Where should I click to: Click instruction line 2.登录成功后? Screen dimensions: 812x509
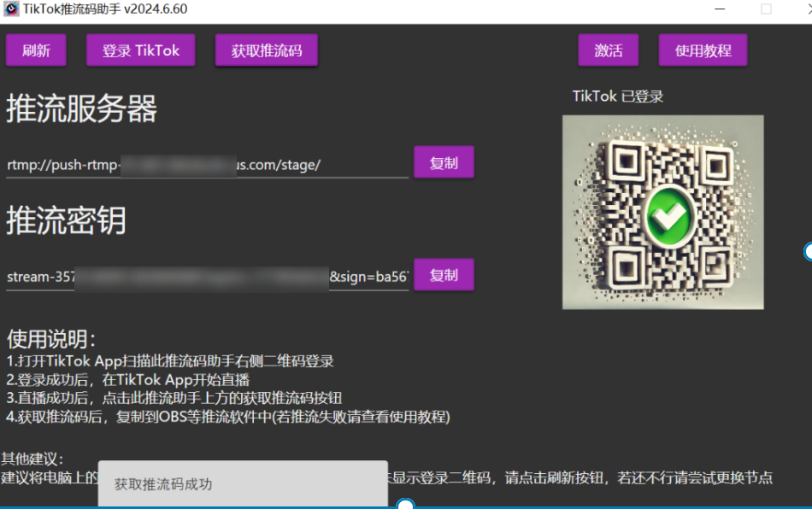(x=128, y=380)
